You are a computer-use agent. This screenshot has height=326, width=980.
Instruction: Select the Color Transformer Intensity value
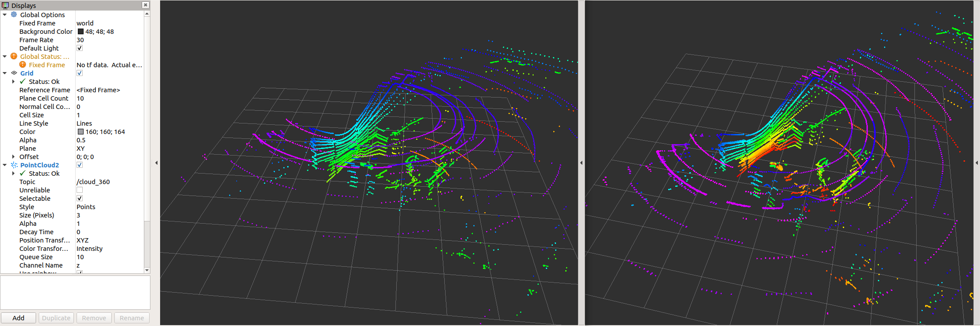click(90, 248)
